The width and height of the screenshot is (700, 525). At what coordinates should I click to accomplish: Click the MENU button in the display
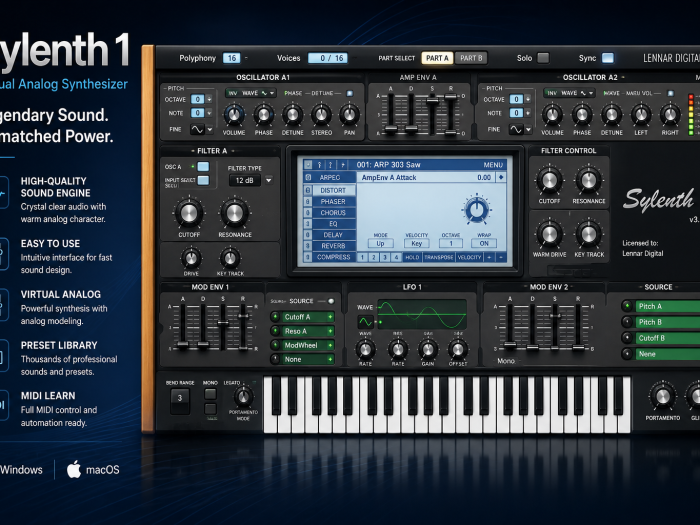click(493, 165)
